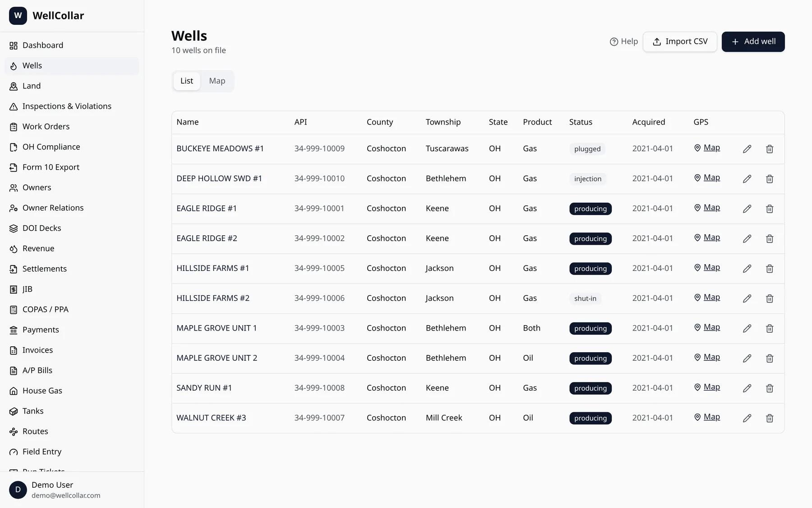Delete DEEP HOLLOW SWD #1 via the trash icon

(770, 179)
